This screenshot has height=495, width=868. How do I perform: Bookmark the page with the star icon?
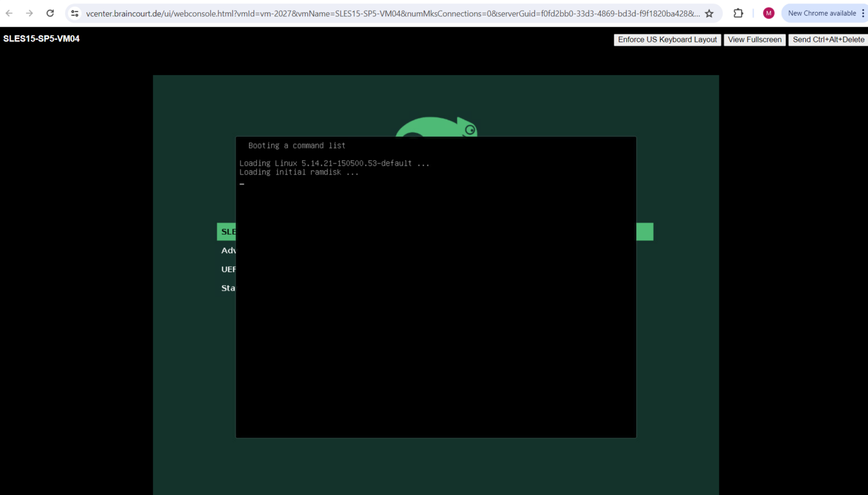point(709,12)
